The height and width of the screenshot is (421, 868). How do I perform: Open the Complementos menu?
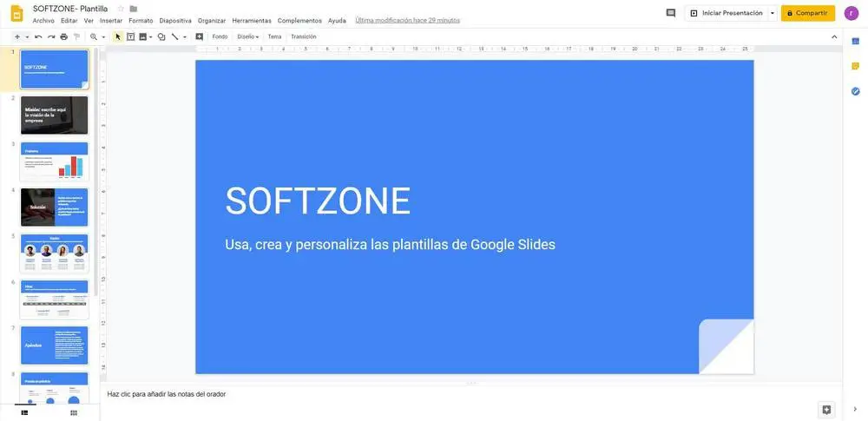(299, 21)
